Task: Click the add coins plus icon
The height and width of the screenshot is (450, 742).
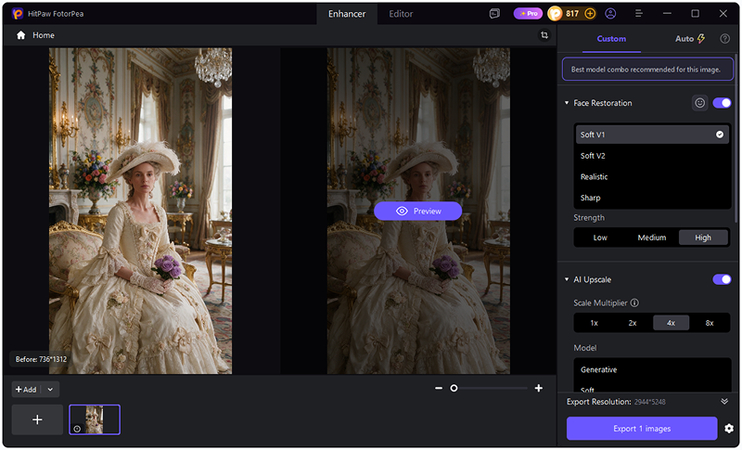Action: [590, 14]
